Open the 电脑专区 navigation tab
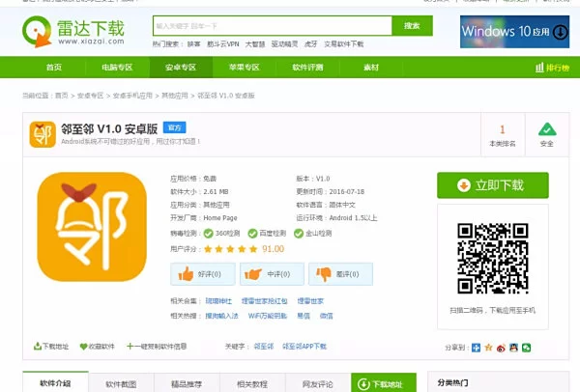 [x=117, y=68]
